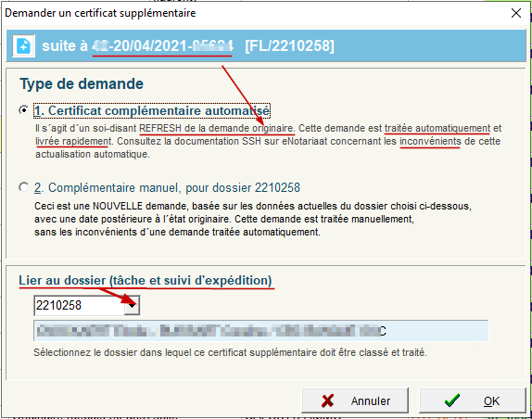Click the blurred dossier description field
The width and height of the screenshot is (532, 419).
[x=261, y=330]
